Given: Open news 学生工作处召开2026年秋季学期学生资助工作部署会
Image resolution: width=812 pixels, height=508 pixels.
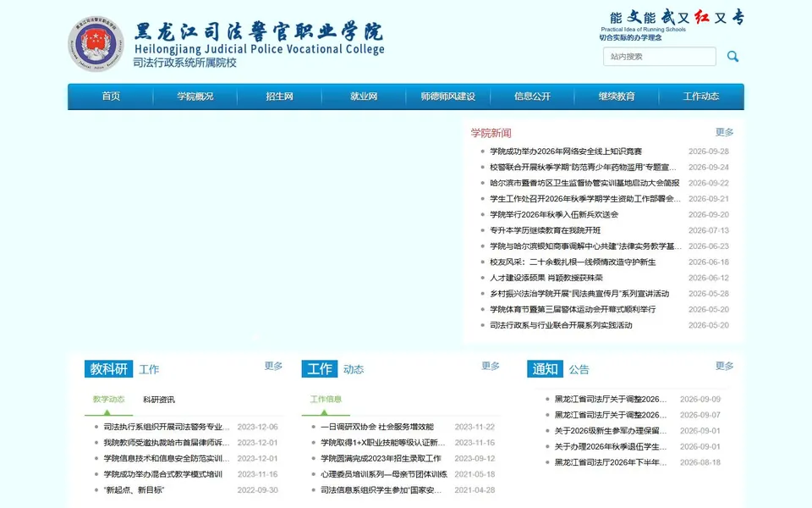Looking at the screenshot, I should [x=585, y=199].
